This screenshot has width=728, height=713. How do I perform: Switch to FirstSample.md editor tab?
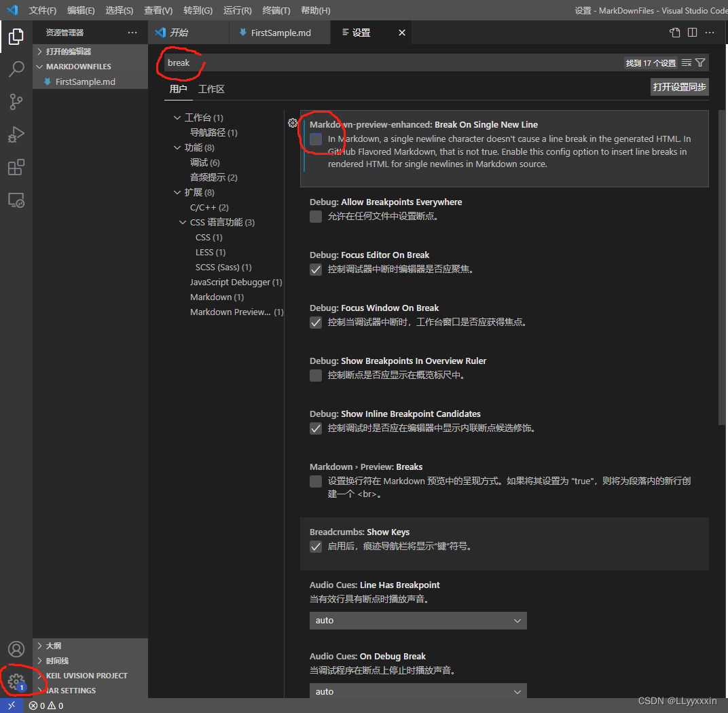pos(280,33)
